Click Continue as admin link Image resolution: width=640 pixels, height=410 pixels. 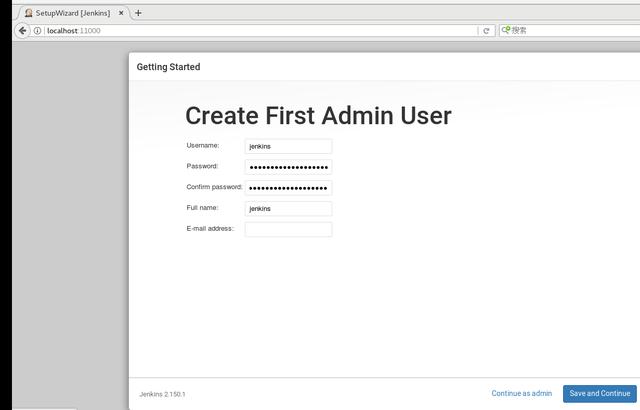[x=522, y=393]
